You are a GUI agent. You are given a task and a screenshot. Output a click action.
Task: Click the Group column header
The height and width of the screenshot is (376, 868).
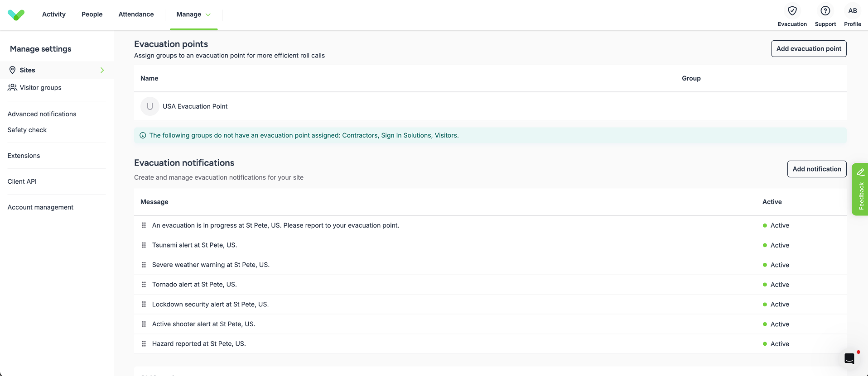(x=691, y=78)
